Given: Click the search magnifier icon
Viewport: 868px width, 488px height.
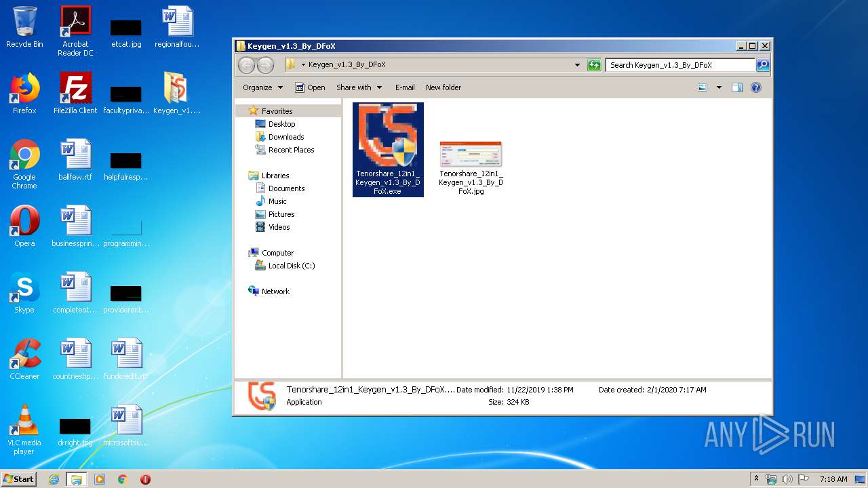Looking at the screenshot, I should (x=763, y=65).
